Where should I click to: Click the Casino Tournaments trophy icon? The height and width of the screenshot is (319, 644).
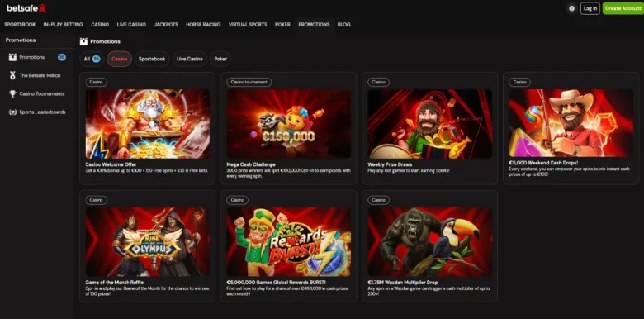[x=12, y=93]
